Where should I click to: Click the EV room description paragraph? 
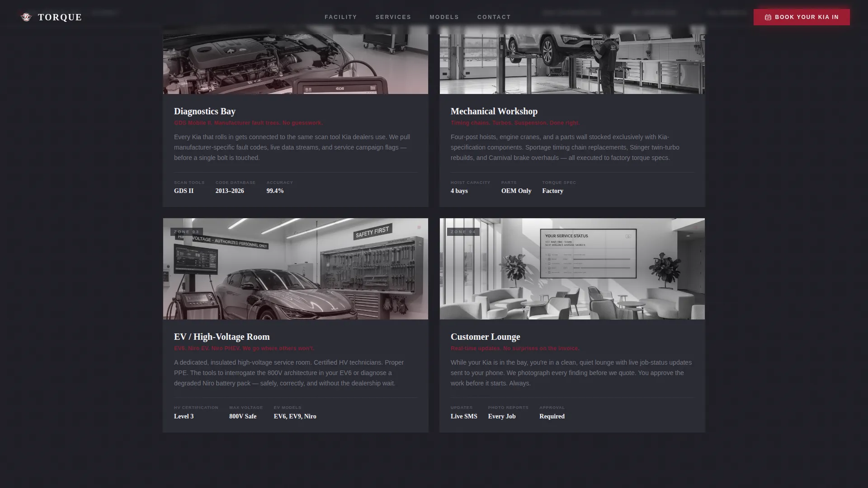289,373
